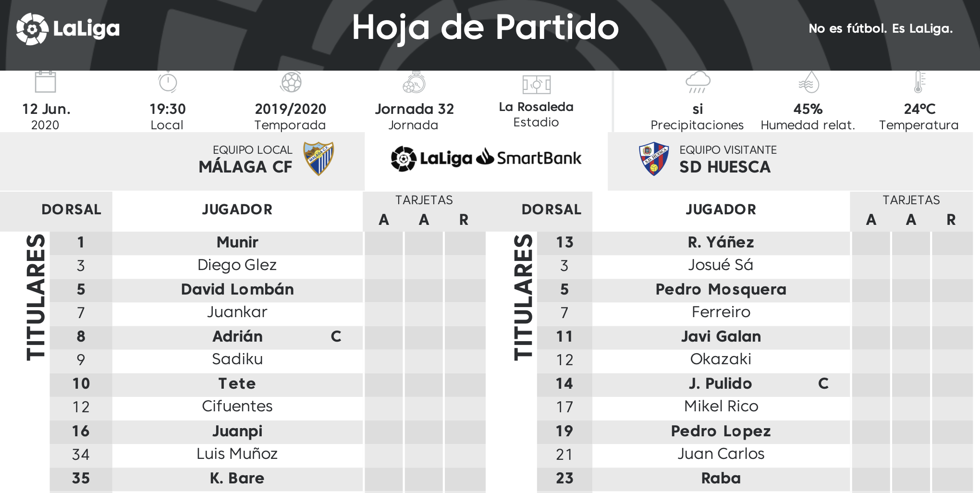The image size is (980, 493).
Task: Click J. Pulido's captain C marker
Action: click(823, 383)
